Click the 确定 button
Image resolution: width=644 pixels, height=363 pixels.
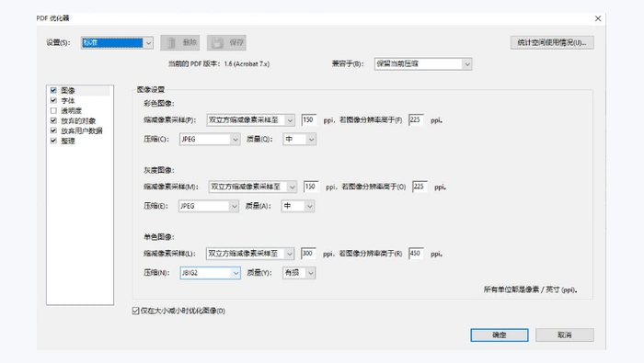500,335
